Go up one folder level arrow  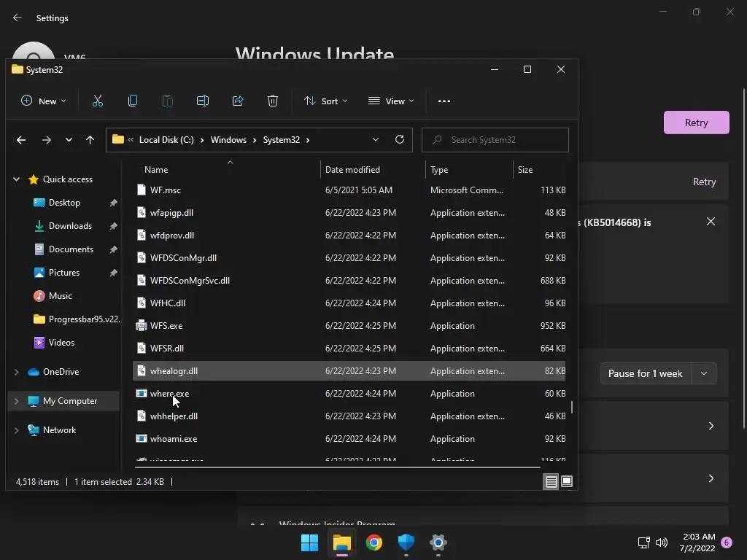tap(90, 140)
